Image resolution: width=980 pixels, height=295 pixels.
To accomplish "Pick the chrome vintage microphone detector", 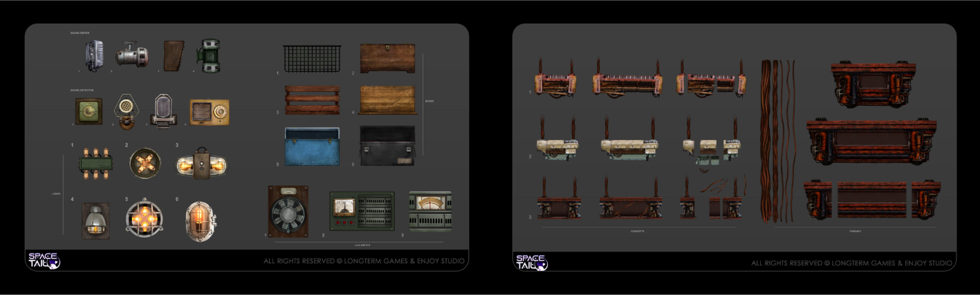I will click(x=163, y=111).
